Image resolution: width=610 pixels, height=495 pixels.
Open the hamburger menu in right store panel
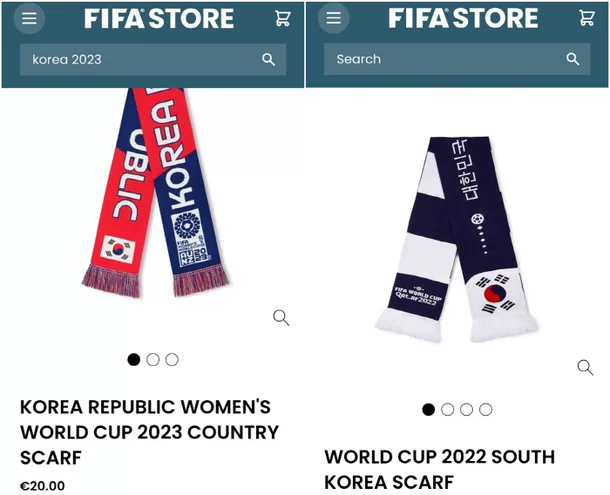pos(333,19)
